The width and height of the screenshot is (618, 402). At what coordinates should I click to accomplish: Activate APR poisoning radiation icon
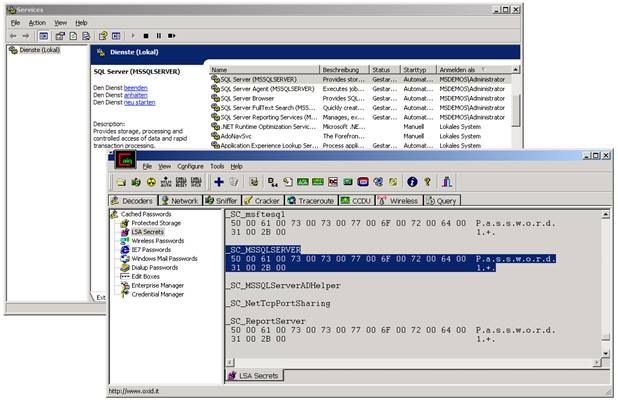point(151,182)
